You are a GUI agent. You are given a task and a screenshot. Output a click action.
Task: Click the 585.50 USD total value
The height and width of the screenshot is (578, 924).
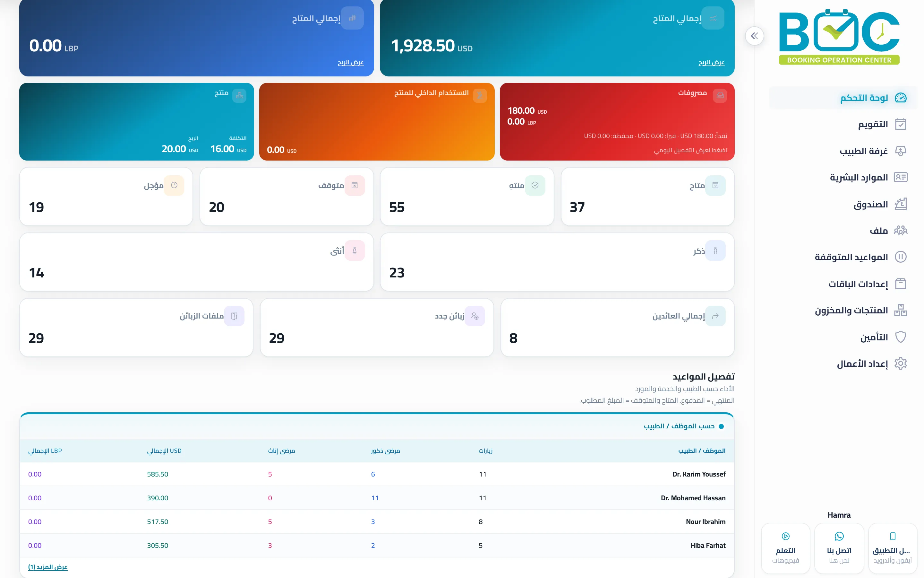pos(158,474)
